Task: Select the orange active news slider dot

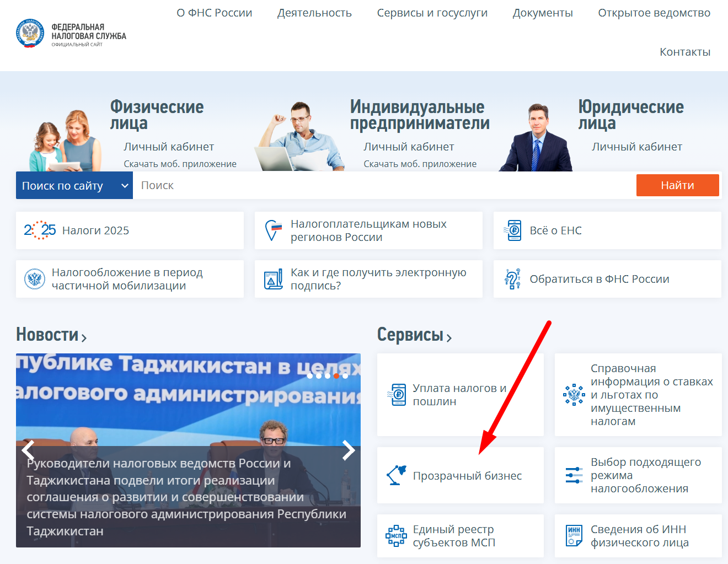Action: [x=336, y=376]
